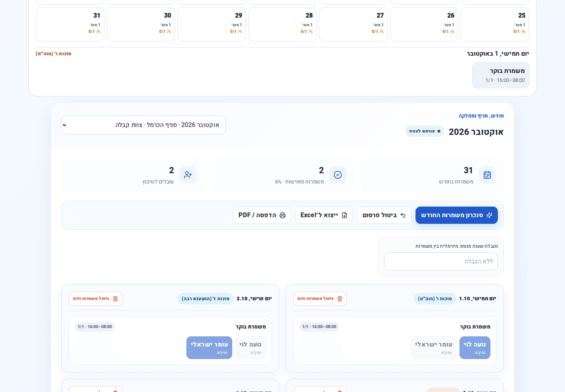Click the heading יום חמישי, 1 באוקטובר
This screenshot has width=565, height=392.
tap(498, 54)
